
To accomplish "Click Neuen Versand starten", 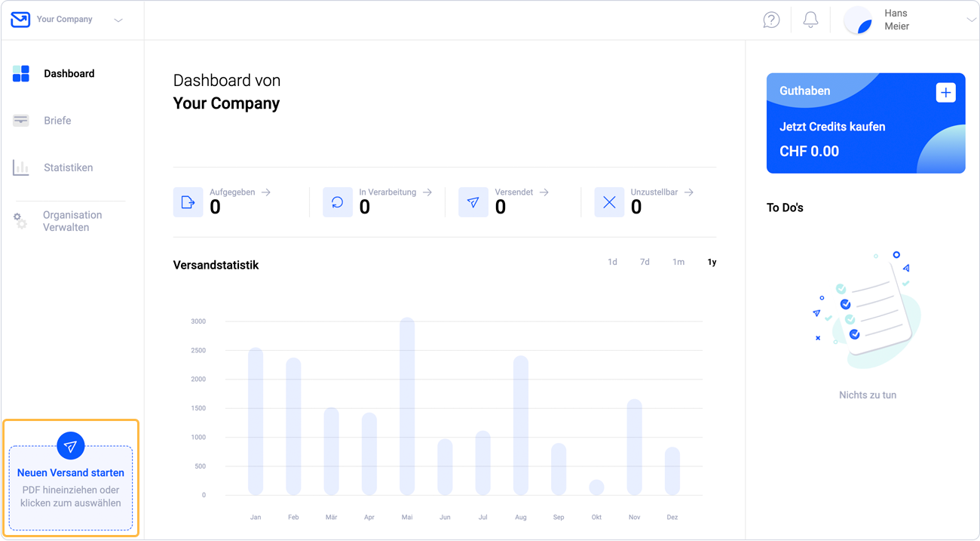I will [x=71, y=473].
